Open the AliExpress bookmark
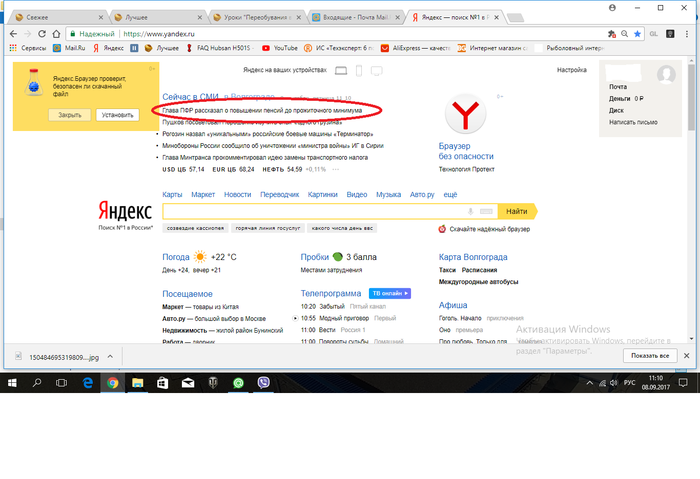The image size is (700, 479). (416, 48)
